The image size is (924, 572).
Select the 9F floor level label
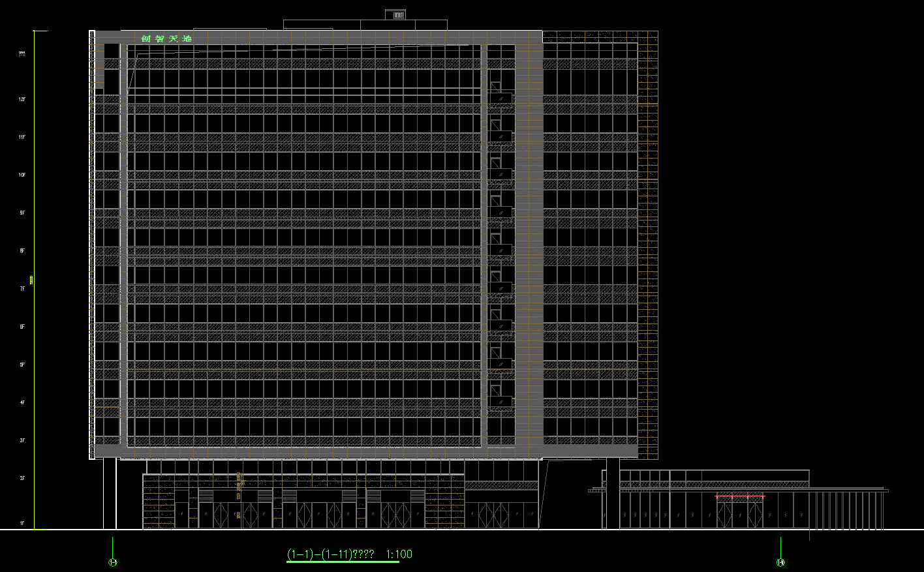[x=22, y=213]
